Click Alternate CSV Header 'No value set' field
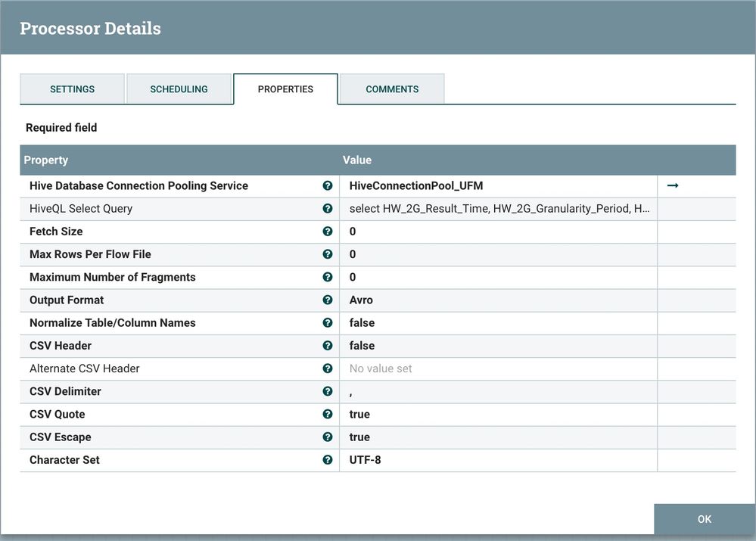756x541 pixels. 381,368
